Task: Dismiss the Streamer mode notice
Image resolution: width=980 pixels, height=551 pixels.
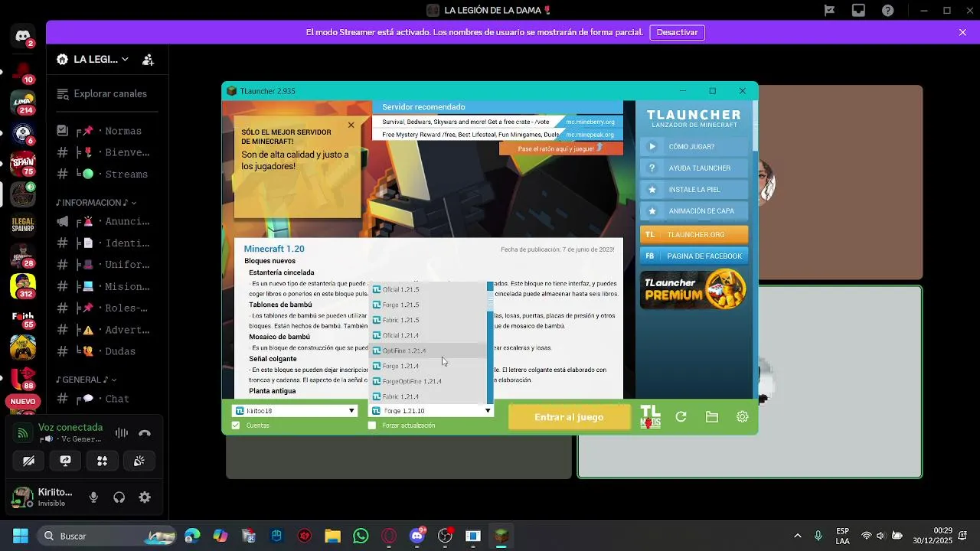Action: point(962,32)
